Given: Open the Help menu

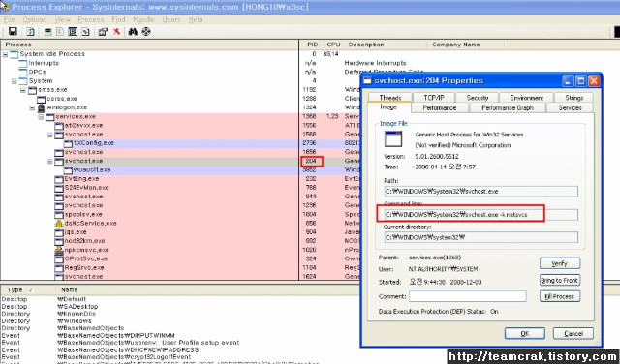Looking at the screenshot, I should 196,19.
